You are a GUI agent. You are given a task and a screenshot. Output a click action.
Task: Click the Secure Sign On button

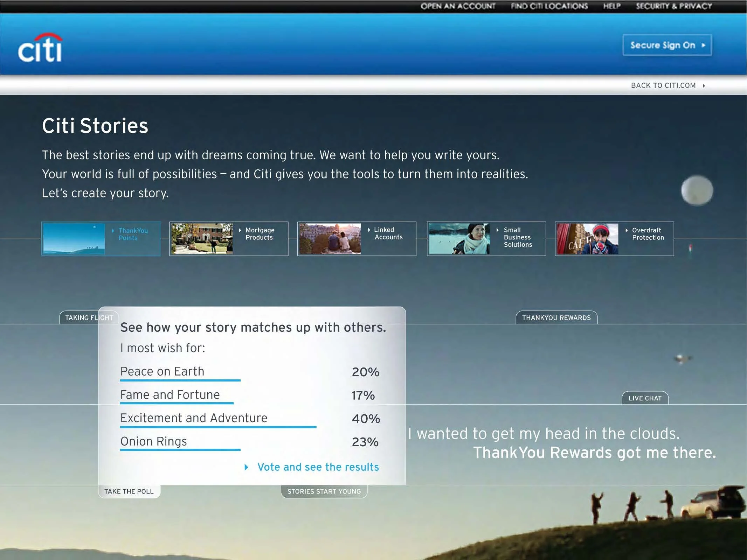[x=666, y=45]
